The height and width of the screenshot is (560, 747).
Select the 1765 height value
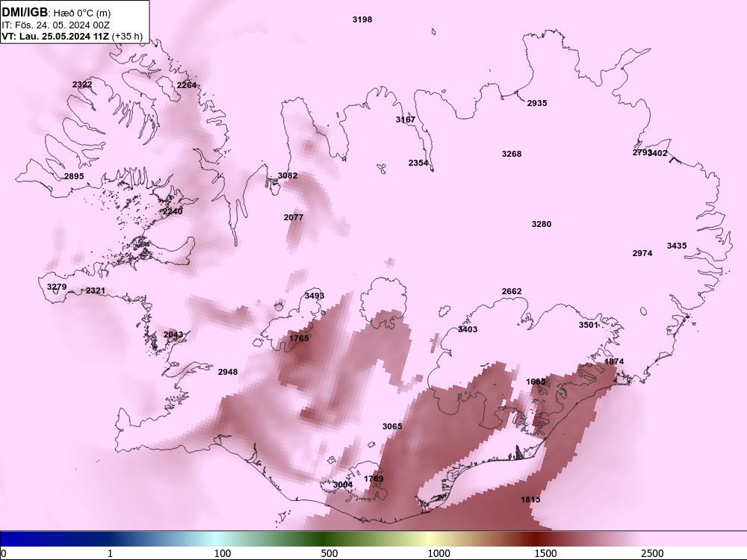[300, 338]
